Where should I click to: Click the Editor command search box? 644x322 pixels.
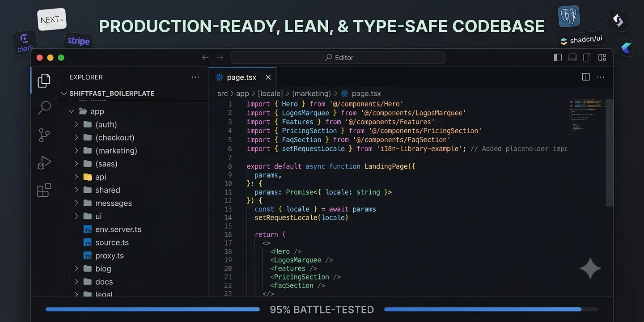(338, 57)
